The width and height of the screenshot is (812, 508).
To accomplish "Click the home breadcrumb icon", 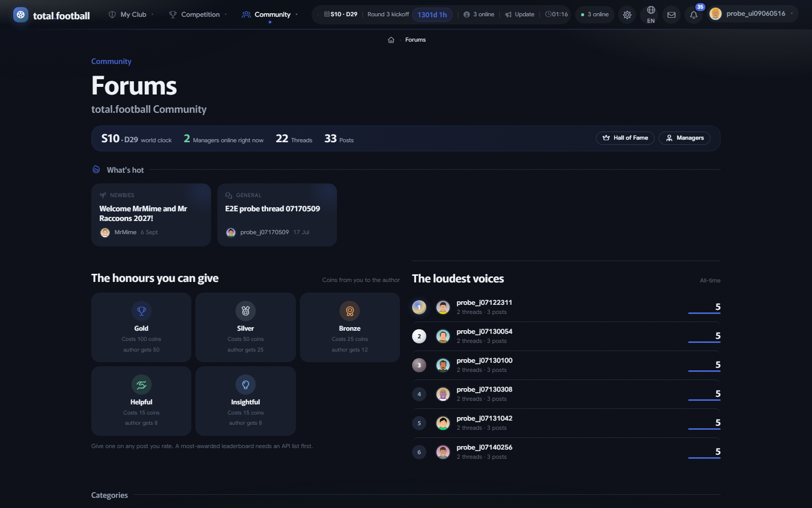I will coord(391,40).
